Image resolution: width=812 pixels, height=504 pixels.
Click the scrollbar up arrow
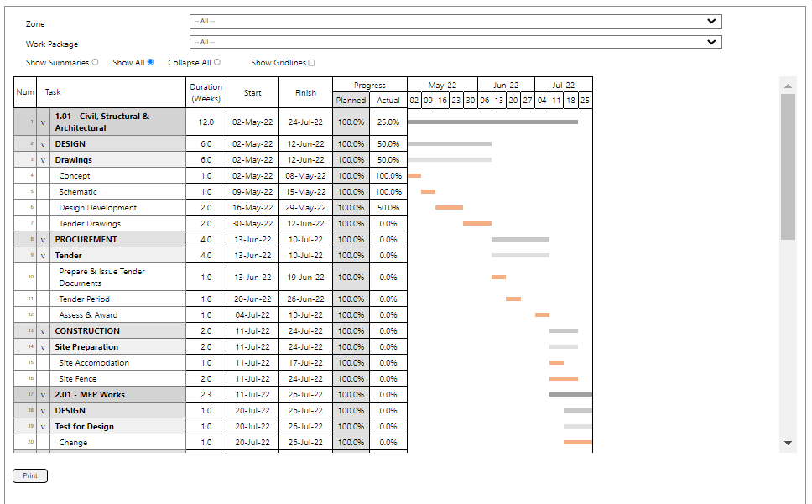pos(788,86)
